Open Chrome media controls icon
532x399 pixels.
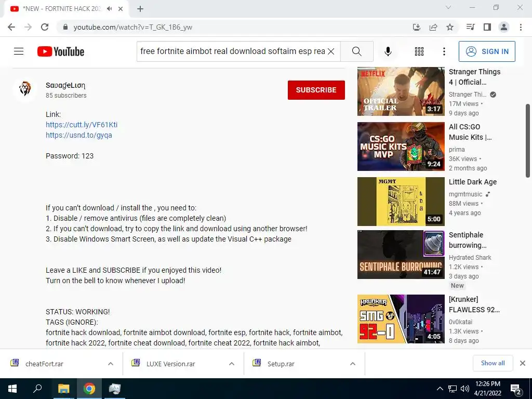point(470,27)
